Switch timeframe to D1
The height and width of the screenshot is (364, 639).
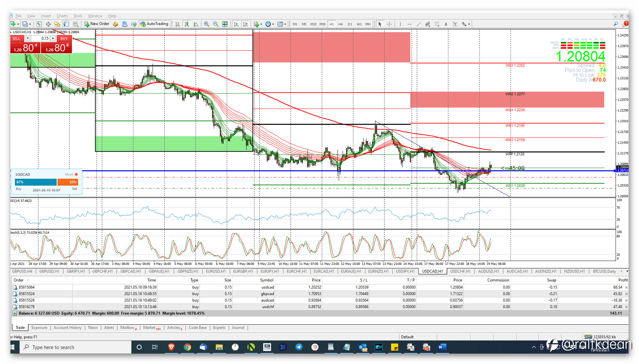pyautogui.click(x=350, y=24)
